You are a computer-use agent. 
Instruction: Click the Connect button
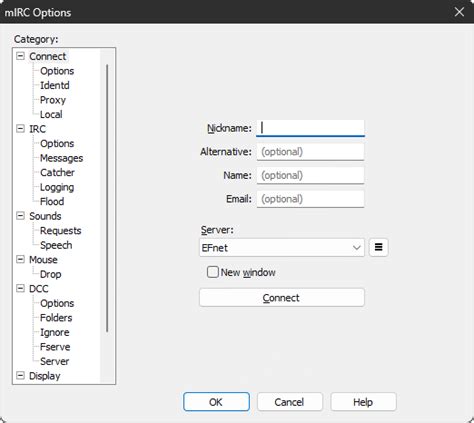click(x=282, y=297)
